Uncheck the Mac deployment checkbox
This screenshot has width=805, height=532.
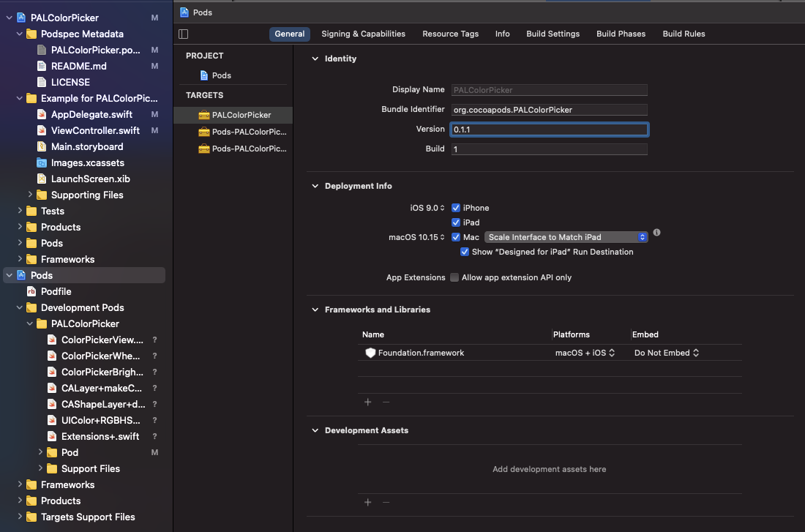pos(455,237)
